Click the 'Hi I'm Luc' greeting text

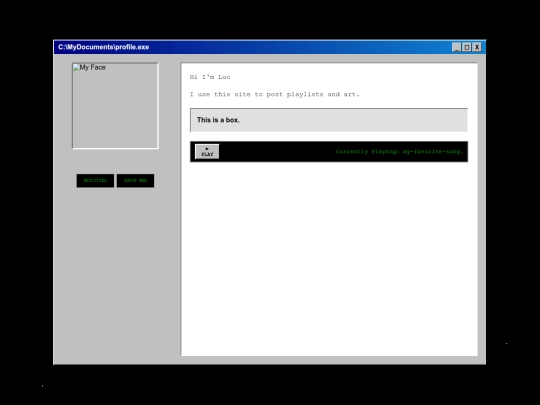[210, 77]
